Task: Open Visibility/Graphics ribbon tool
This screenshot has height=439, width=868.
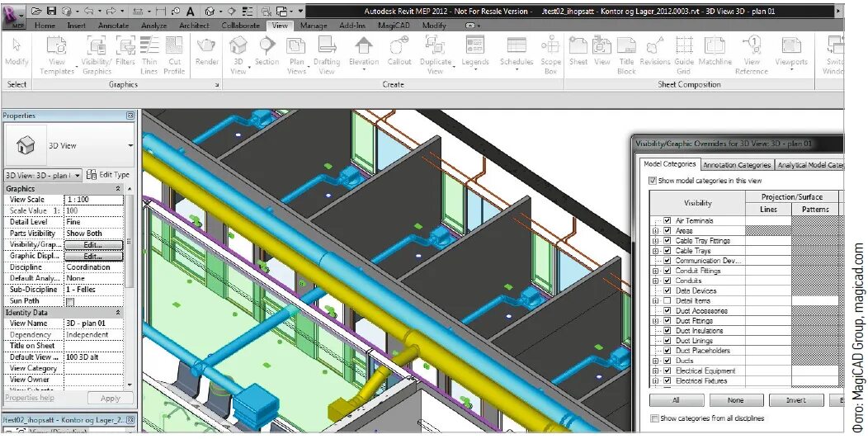Action: click(x=97, y=55)
